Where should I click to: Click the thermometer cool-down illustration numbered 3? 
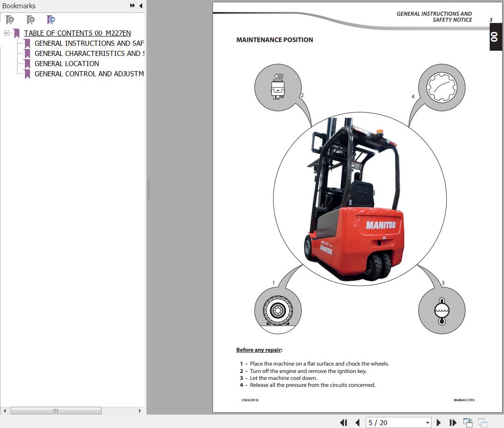click(442, 310)
